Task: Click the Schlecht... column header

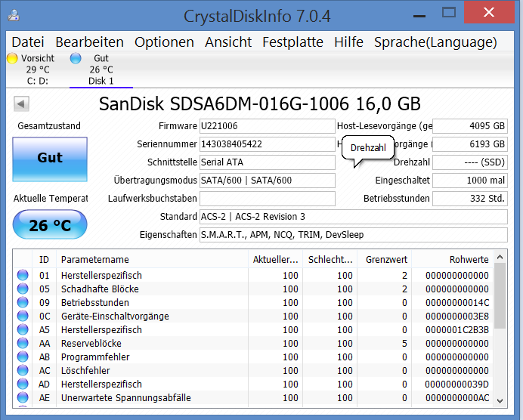Action: 330,259
